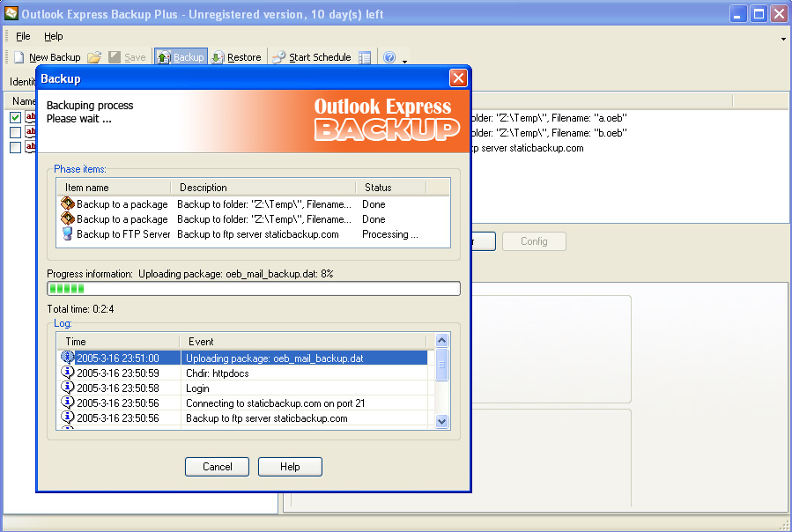
Task: Open backup file via folder icon
Action: point(94,57)
